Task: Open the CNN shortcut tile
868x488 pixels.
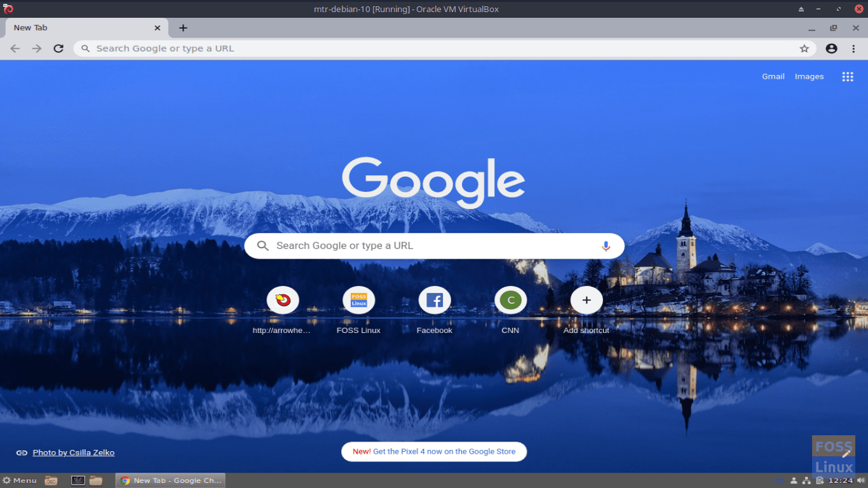Action: 510,300
